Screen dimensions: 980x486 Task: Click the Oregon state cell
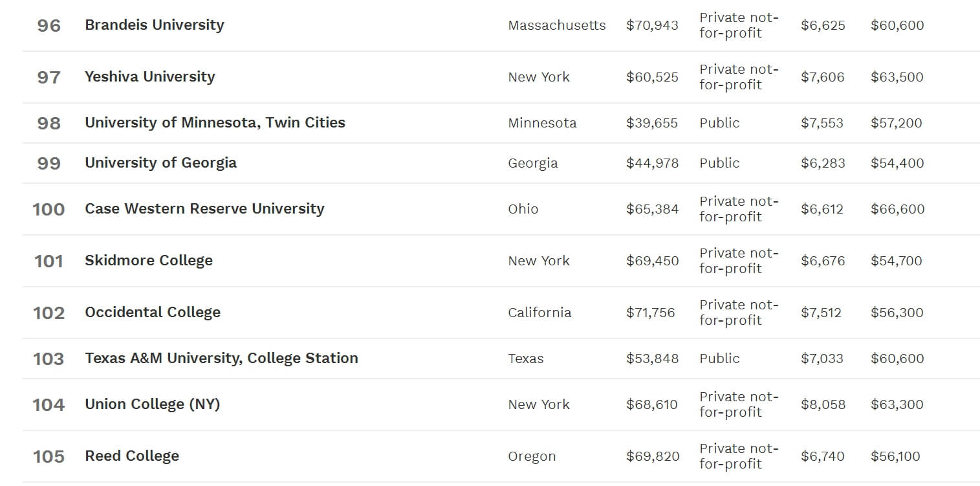[532, 456]
